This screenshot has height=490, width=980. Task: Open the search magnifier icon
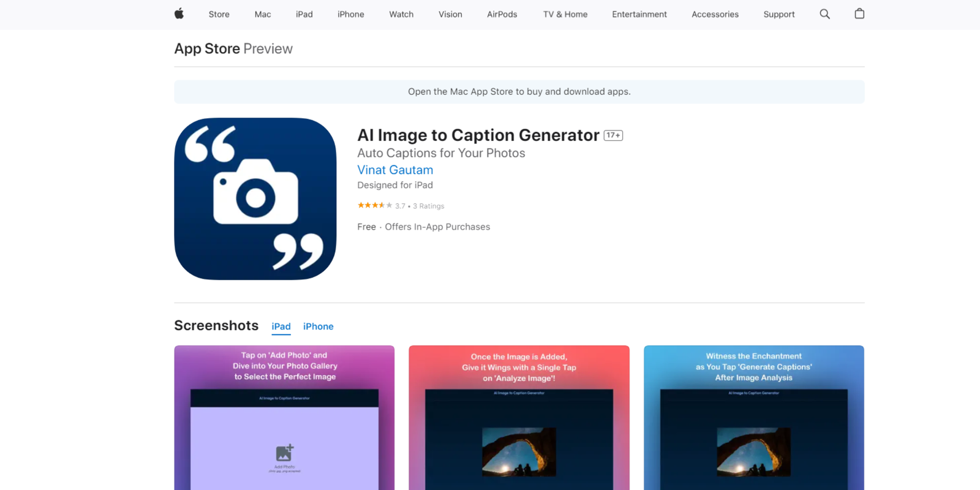[825, 13]
